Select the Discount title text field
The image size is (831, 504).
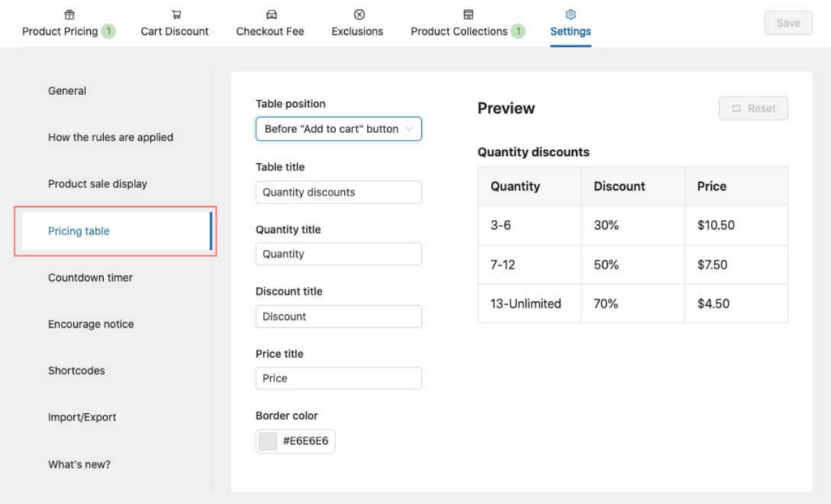pyautogui.click(x=338, y=316)
